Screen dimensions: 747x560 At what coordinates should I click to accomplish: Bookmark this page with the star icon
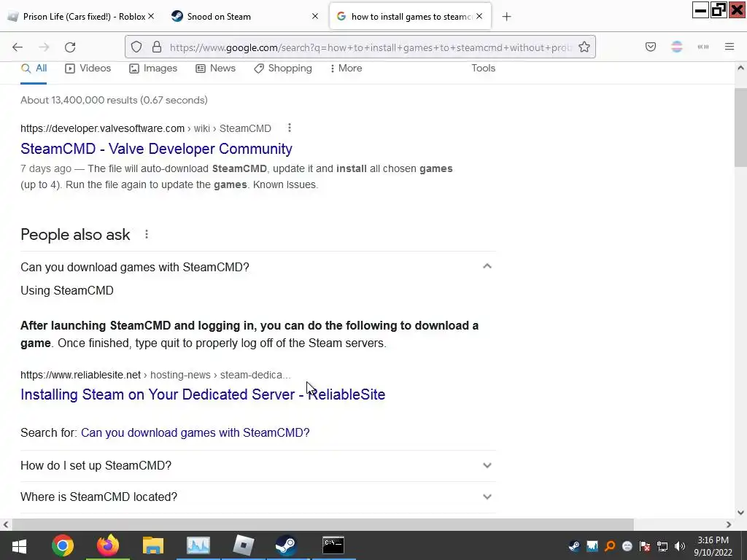pos(584,47)
